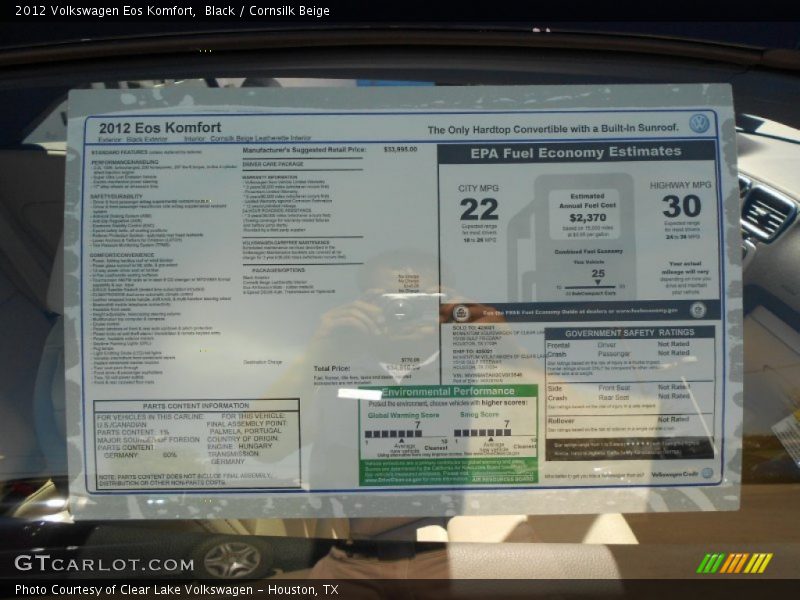Click 'Estimated Annual Fuel Cost' label
This screenshot has height=600, width=800.
[587, 201]
